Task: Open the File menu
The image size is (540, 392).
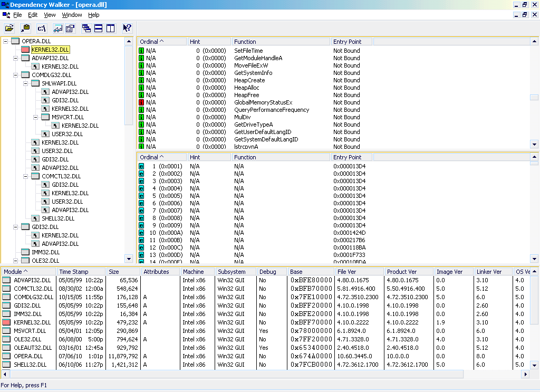Action: 17,15
